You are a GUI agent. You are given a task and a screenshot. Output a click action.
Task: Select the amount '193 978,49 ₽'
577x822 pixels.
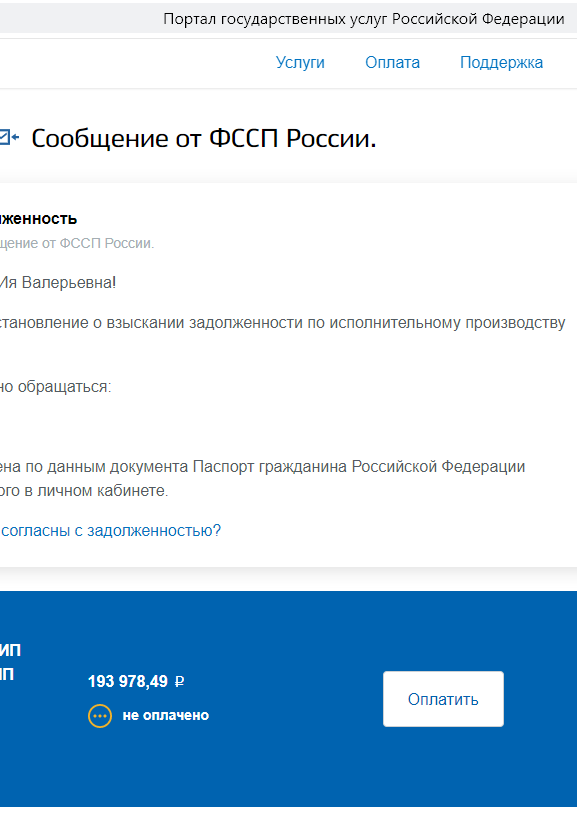point(136,682)
